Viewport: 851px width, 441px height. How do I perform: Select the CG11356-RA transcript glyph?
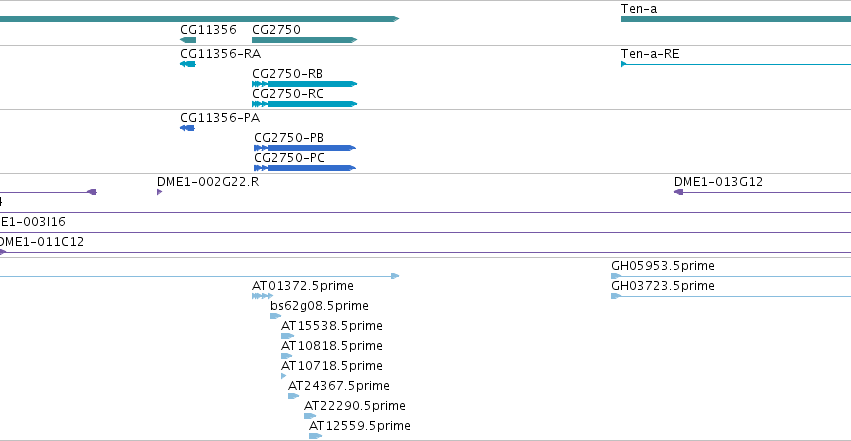188,64
